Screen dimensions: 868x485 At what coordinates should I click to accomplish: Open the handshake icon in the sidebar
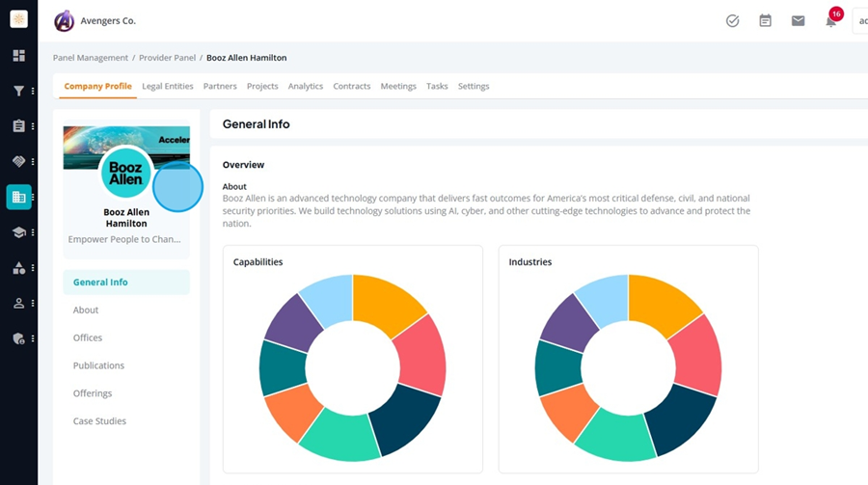click(19, 161)
